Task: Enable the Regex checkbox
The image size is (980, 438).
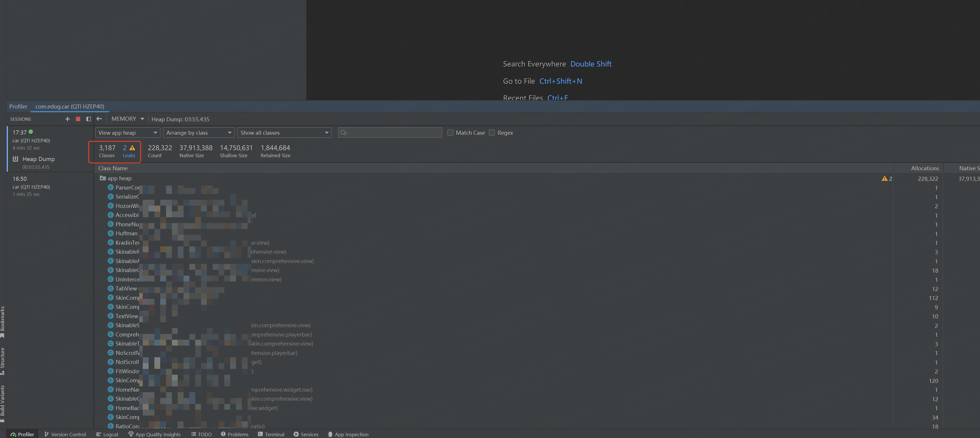Action: click(x=492, y=133)
